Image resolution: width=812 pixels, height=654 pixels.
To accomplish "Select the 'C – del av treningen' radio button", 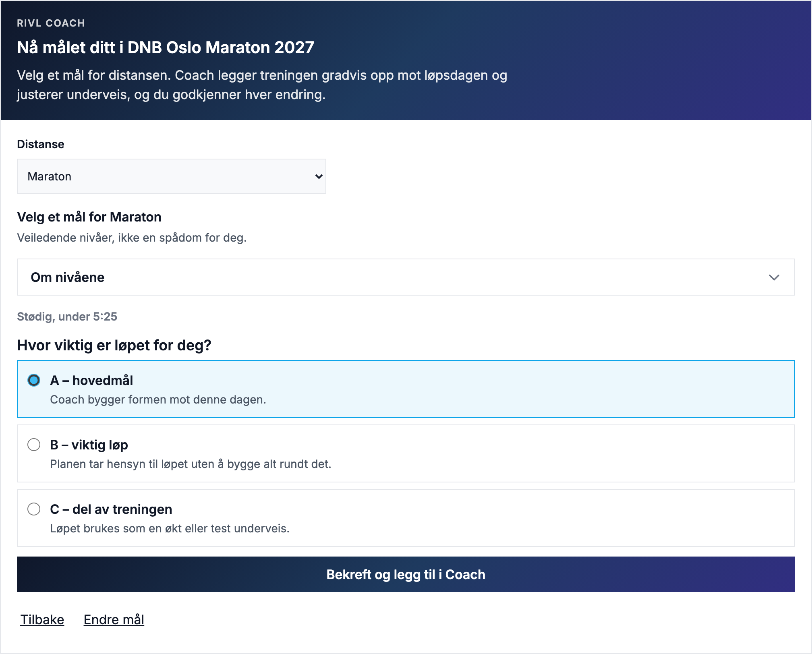I will coord(34,509).
